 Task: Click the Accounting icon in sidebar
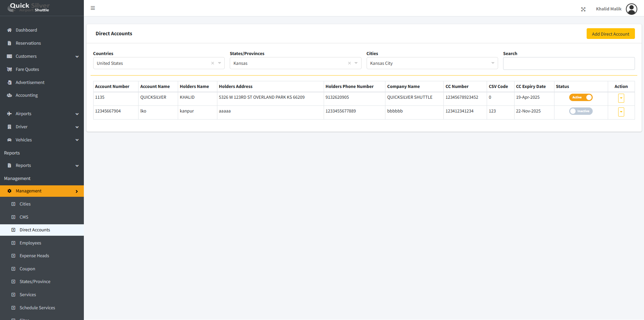9,95
